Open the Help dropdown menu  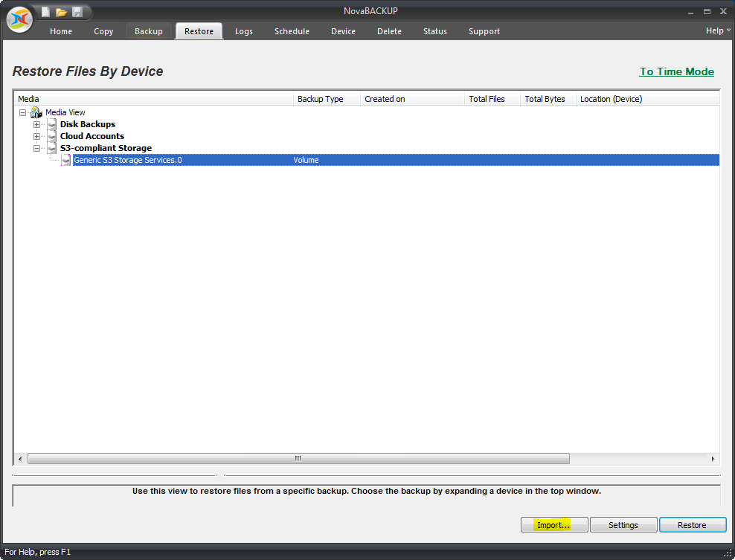point(718,30)
